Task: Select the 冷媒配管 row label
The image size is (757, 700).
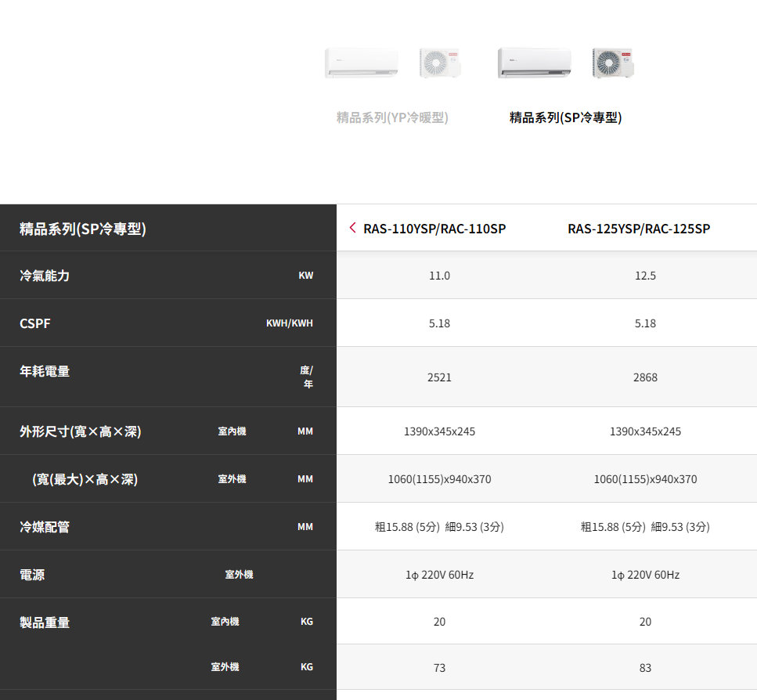Action: 45,527
